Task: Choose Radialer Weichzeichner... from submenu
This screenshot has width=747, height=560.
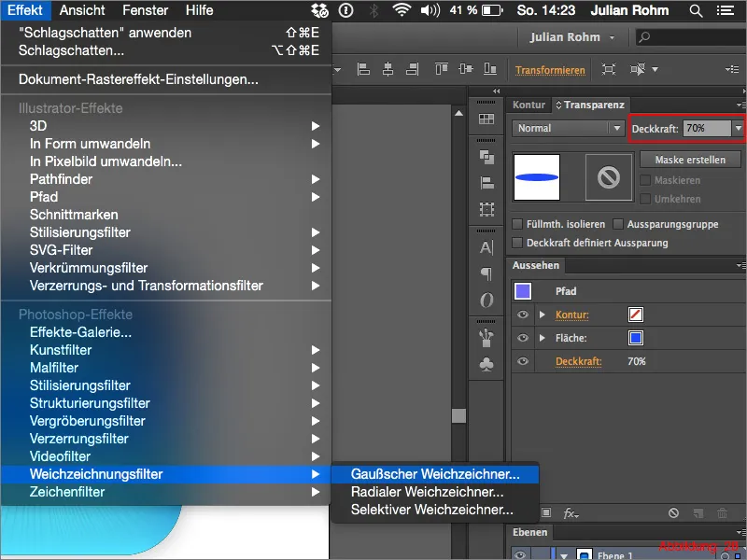Action: click(x=435, y=492)
